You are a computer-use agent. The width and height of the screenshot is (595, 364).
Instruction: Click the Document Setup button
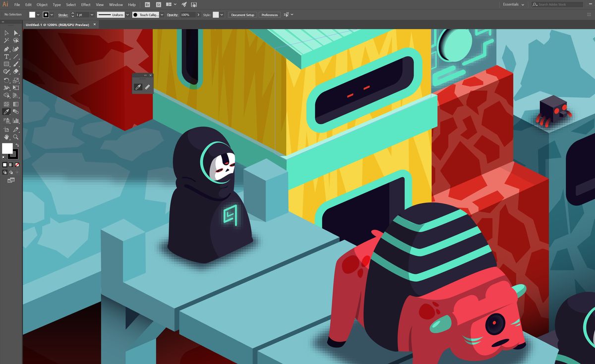point(242,15)
